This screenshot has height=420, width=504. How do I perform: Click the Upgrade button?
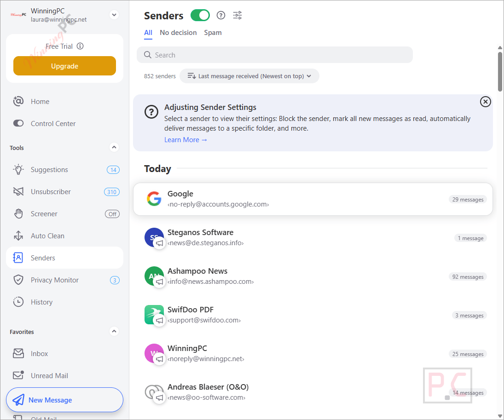64,66
